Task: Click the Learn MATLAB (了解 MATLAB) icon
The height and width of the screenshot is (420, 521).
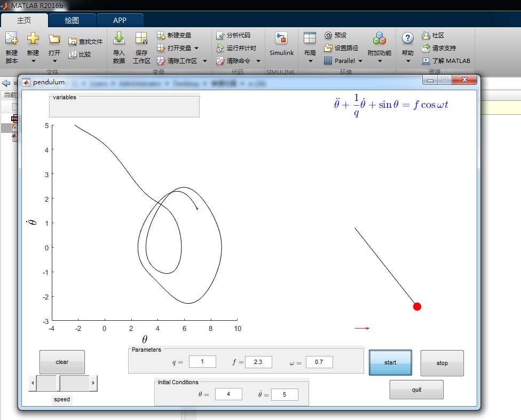Action: coord(425,61)
